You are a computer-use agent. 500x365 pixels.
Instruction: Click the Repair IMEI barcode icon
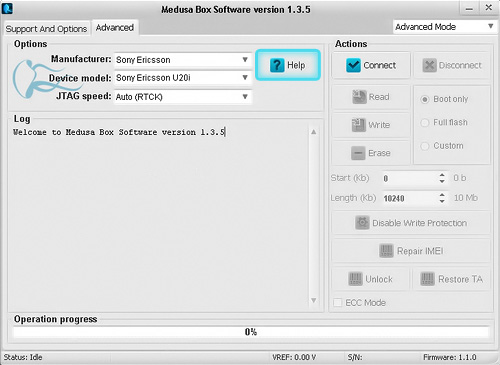tap(386, 251)
